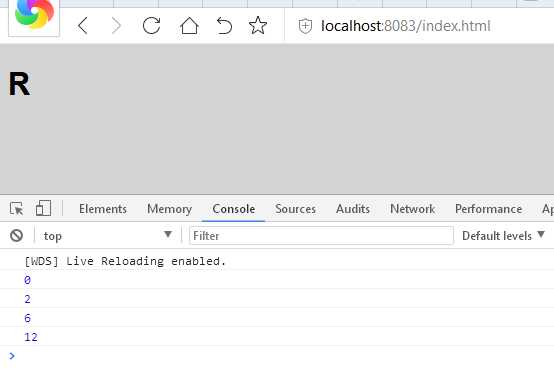
Task: Click the console output value 6
Action: [x=28, y=318]
